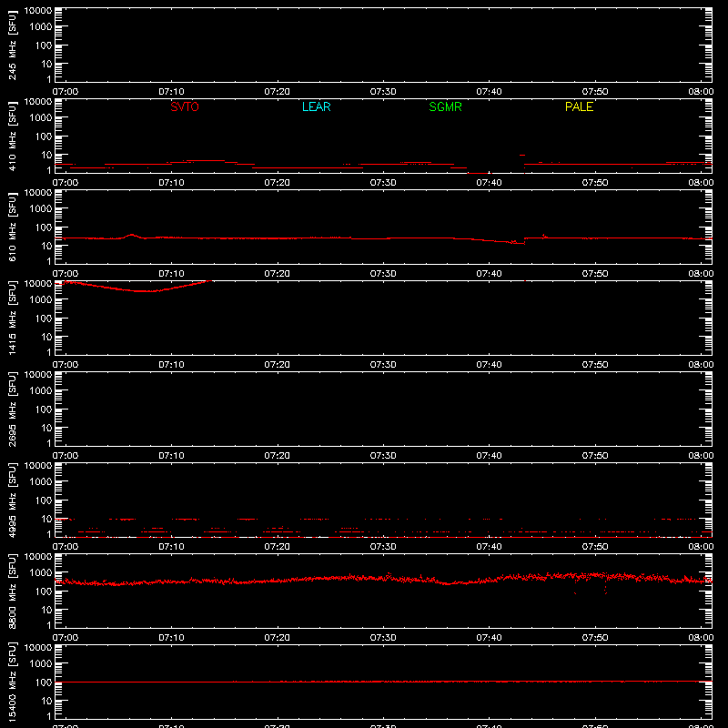728x728 pixels.
Task: Click 07:00 on the 610 MHz time axis
Action: (x=66, y=274)
